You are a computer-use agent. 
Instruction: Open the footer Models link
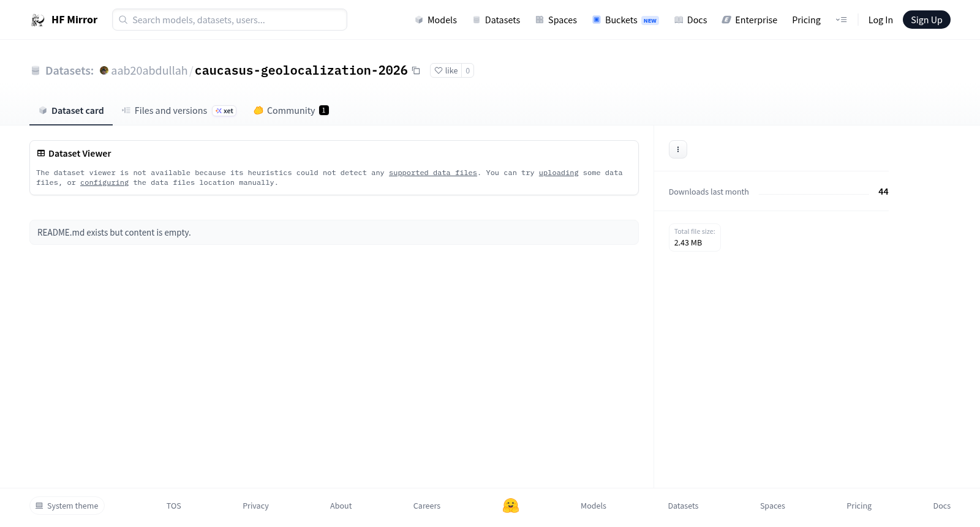[x=594, y=506]
